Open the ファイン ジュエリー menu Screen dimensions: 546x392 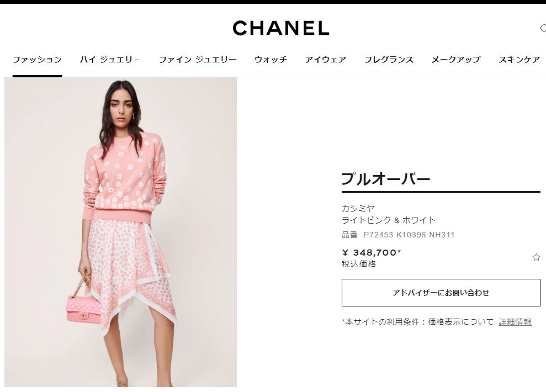(x=198, y=60)
